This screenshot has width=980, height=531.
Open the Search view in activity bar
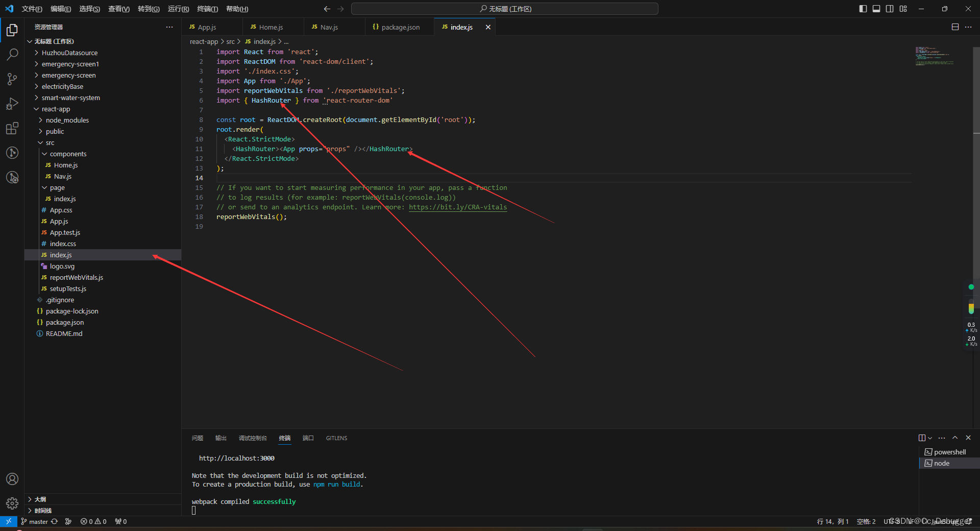pos(12,55)
